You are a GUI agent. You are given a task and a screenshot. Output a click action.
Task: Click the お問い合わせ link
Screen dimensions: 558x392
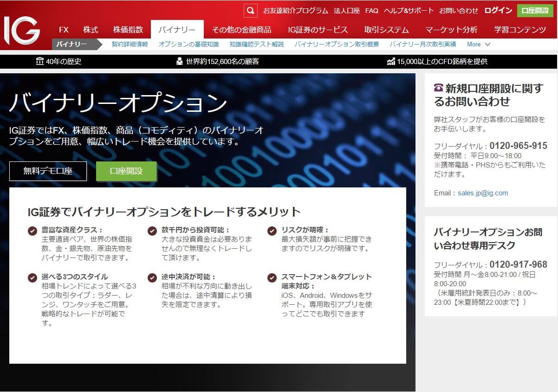459,11
